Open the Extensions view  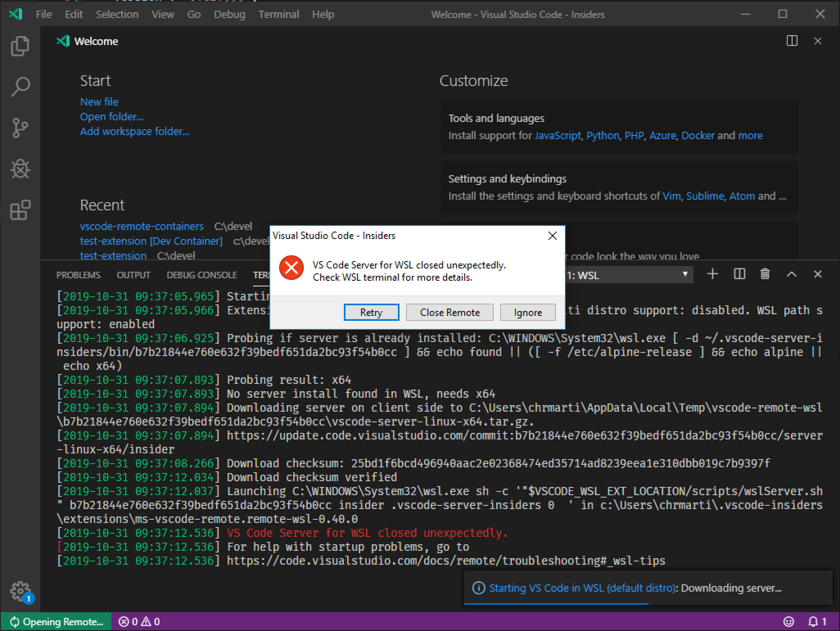point(20,210)
